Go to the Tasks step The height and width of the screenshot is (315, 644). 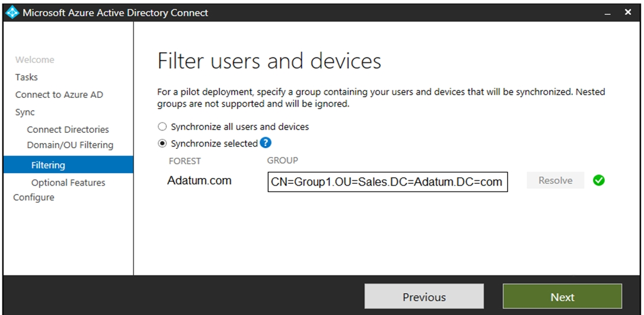[26, 77]
